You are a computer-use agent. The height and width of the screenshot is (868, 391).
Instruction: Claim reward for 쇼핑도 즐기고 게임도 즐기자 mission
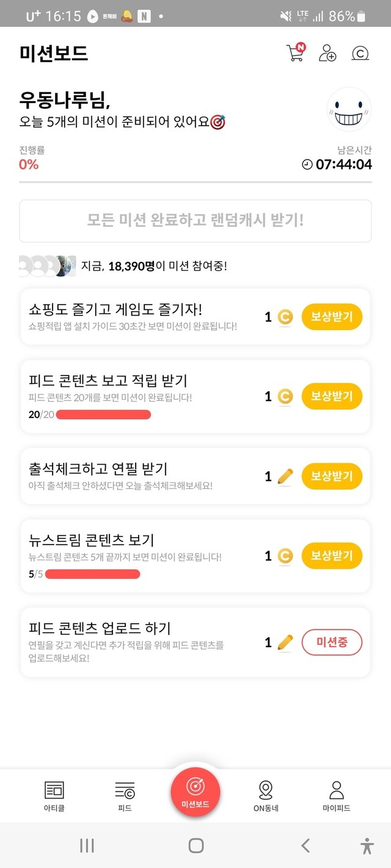332,317
